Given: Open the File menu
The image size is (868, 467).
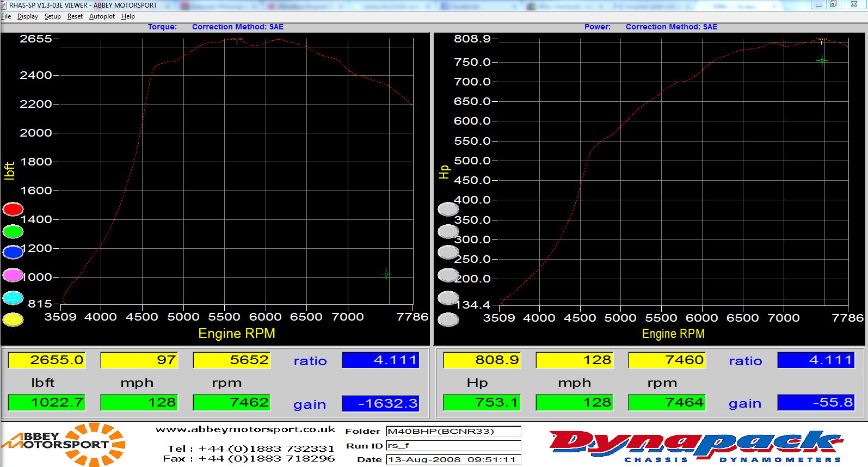Looking at the screenshot, I should coord(6,16).
